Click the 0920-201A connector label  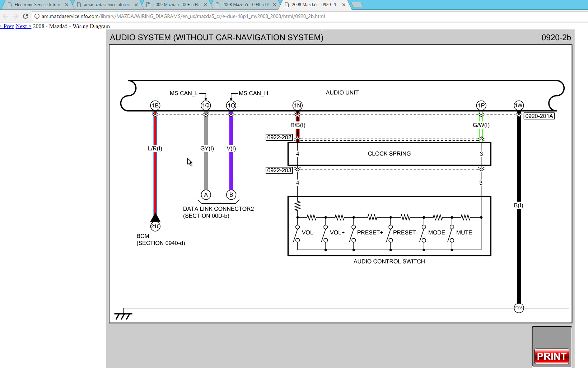(539, 116)
